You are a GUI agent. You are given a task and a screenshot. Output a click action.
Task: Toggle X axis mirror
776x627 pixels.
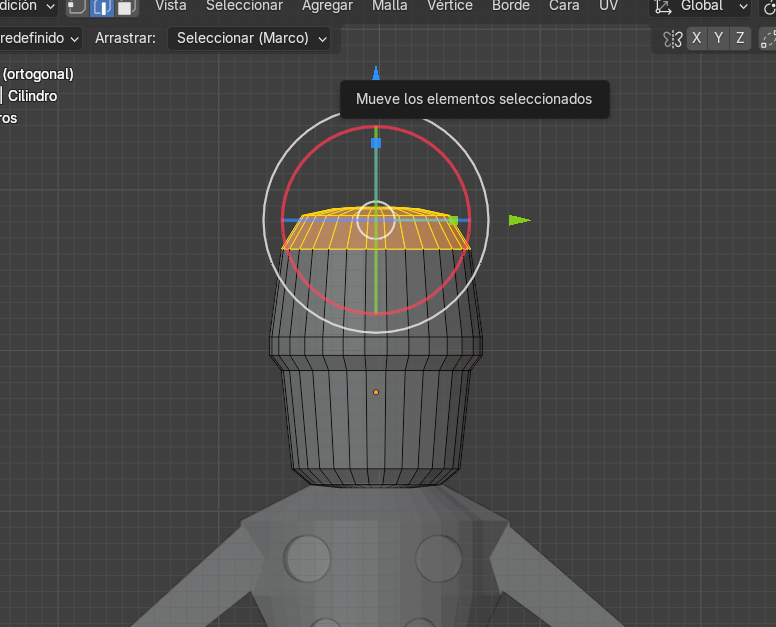click(697, 39)
